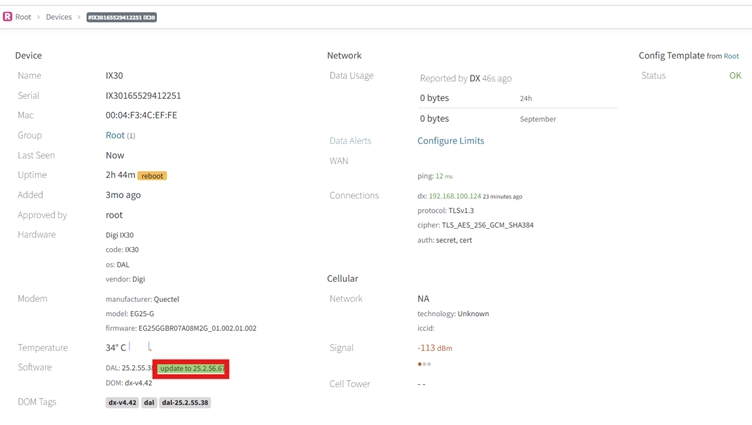
Task: Click the temperature sparkline graph
Action: [x=140, y=347]
